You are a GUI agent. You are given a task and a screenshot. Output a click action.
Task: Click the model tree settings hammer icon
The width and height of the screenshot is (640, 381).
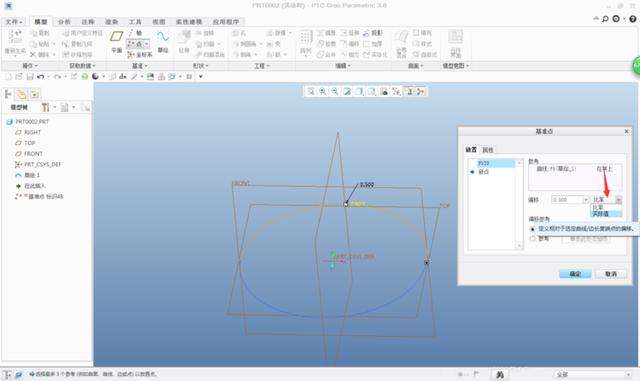[x=45, y=107]
